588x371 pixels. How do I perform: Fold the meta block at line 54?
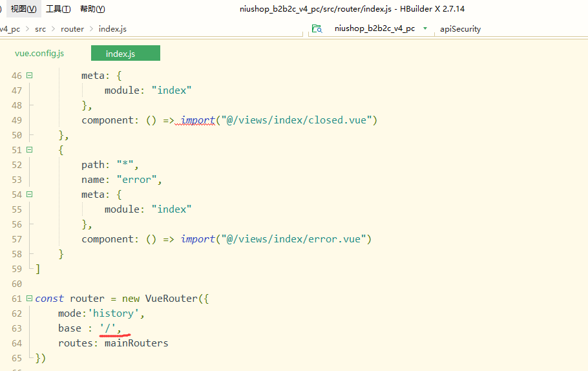click(x=29, y=195)
